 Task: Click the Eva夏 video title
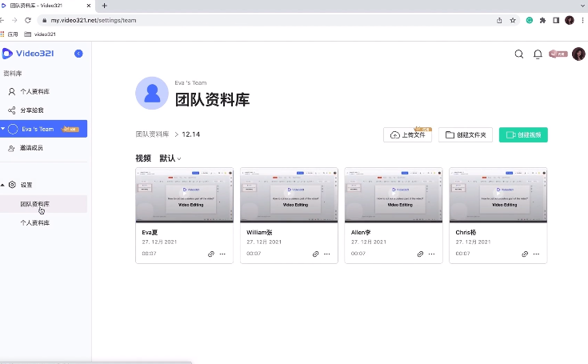pos(150,233)
